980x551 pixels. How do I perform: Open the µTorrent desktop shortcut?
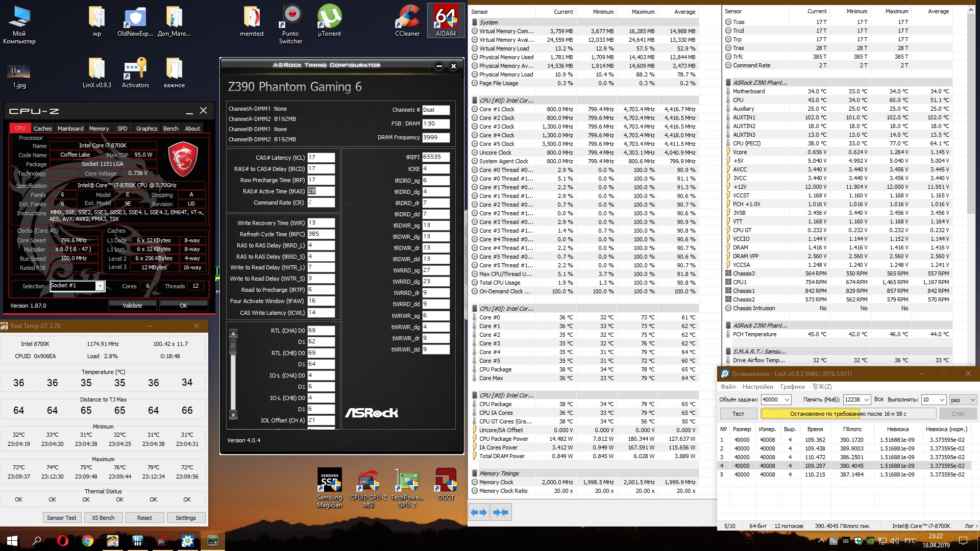point(329,21)
